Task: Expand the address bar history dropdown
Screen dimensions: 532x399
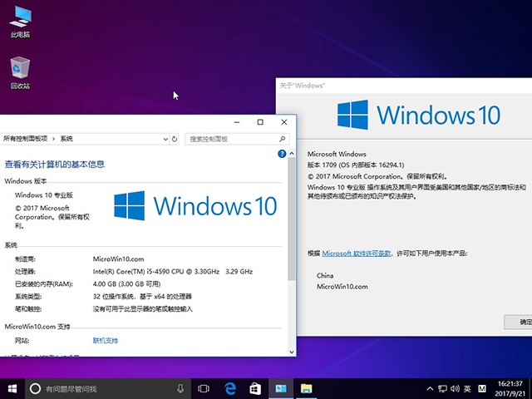Action: click(x=165, y=139)
